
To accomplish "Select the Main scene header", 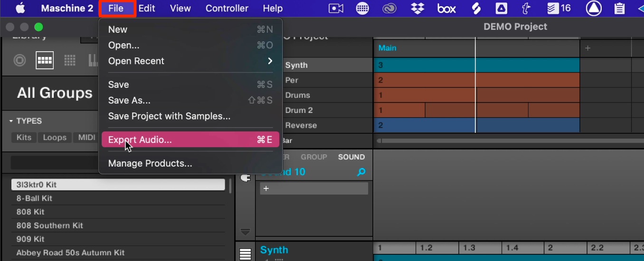I will [x=477, y=48].
